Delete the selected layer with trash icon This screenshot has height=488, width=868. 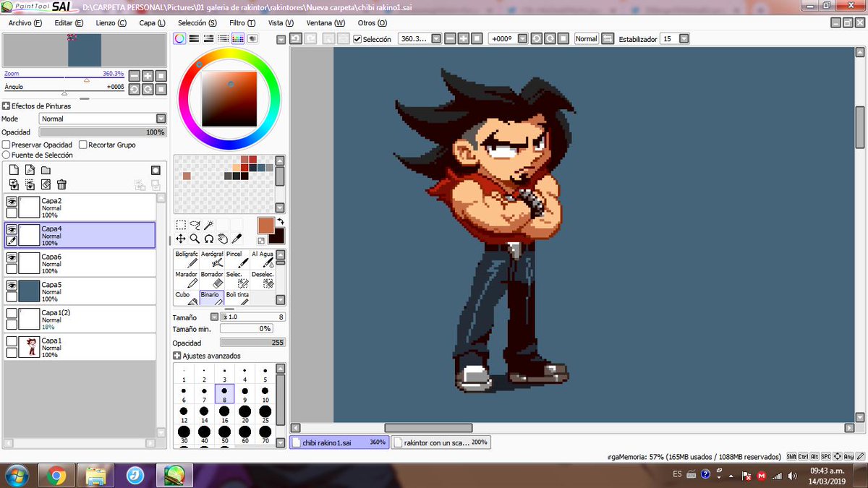pos(61,185)
